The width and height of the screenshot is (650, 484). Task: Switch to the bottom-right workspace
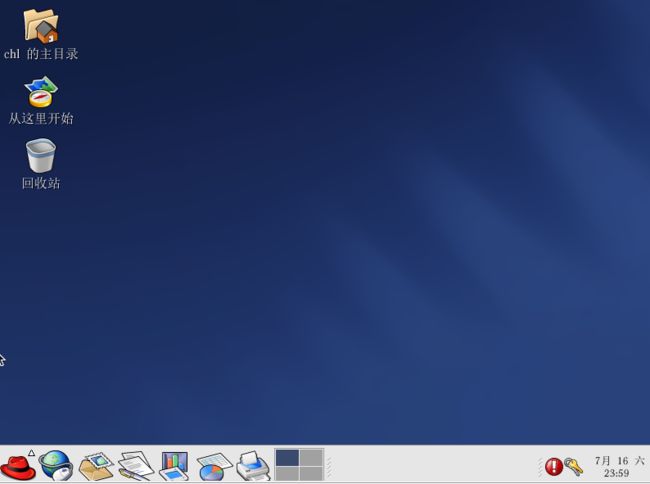click(311, 474)
